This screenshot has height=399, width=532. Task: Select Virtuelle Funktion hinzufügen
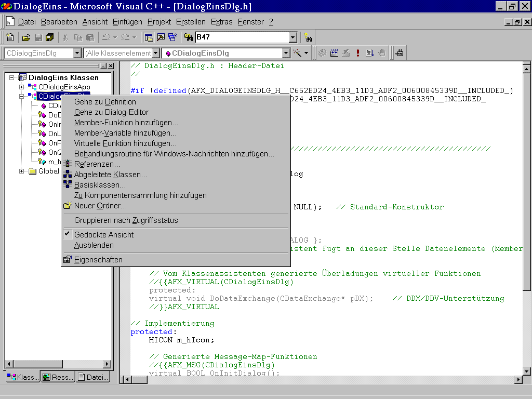click(x=176, y=143)
